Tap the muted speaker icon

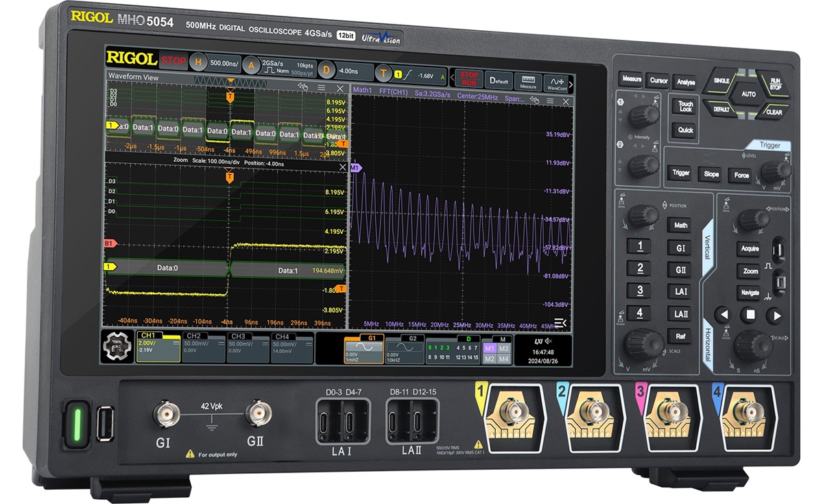[x=548, y=341]
